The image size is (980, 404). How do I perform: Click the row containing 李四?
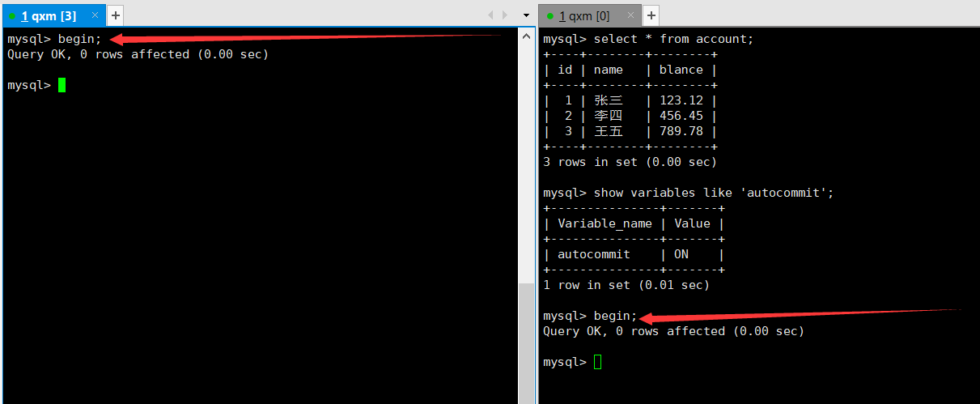[630, 116]
